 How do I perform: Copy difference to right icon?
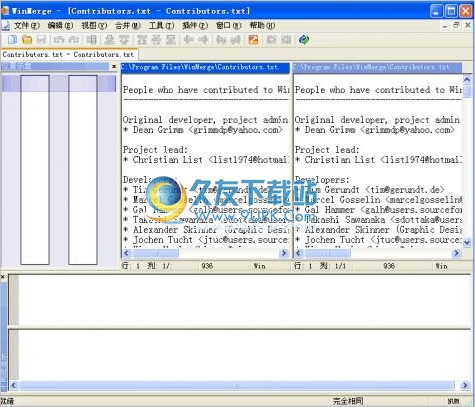click(203, 40)
